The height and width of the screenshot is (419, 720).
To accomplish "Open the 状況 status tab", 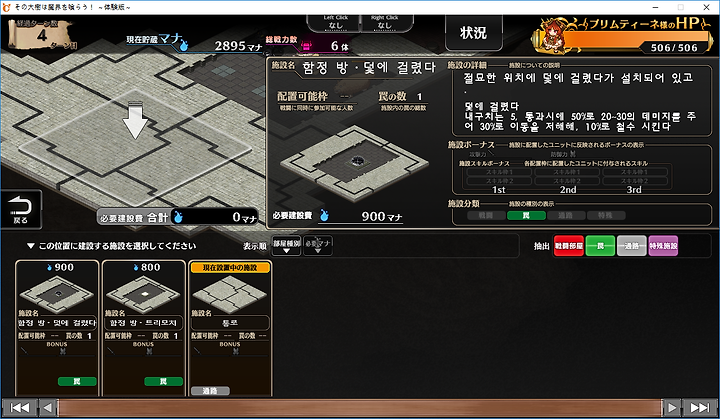I will pos(473,32).
